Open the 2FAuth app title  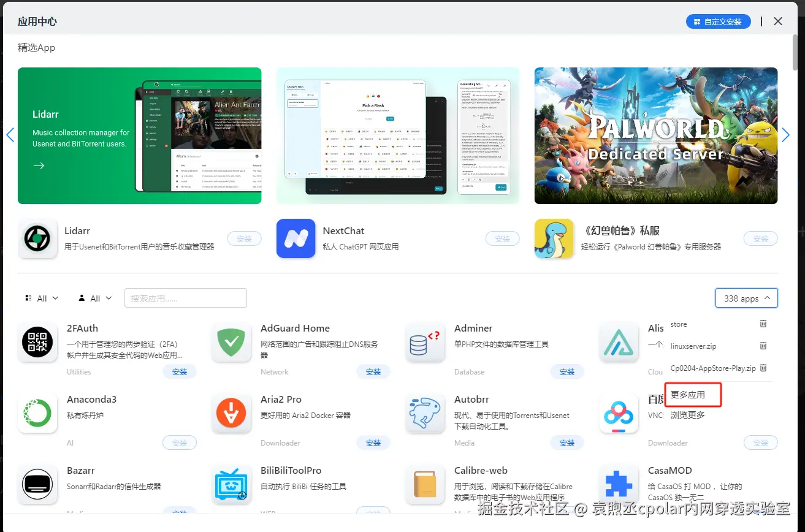point(82,328)
